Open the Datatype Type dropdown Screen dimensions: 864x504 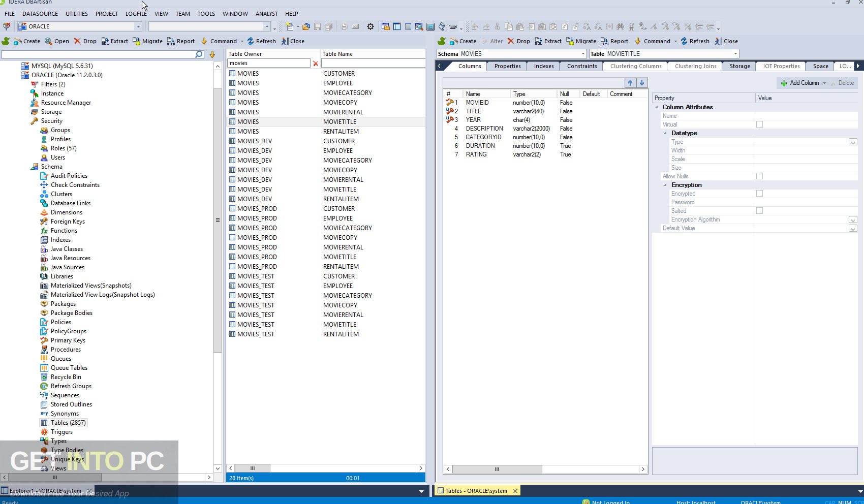[x=853, y=142]
